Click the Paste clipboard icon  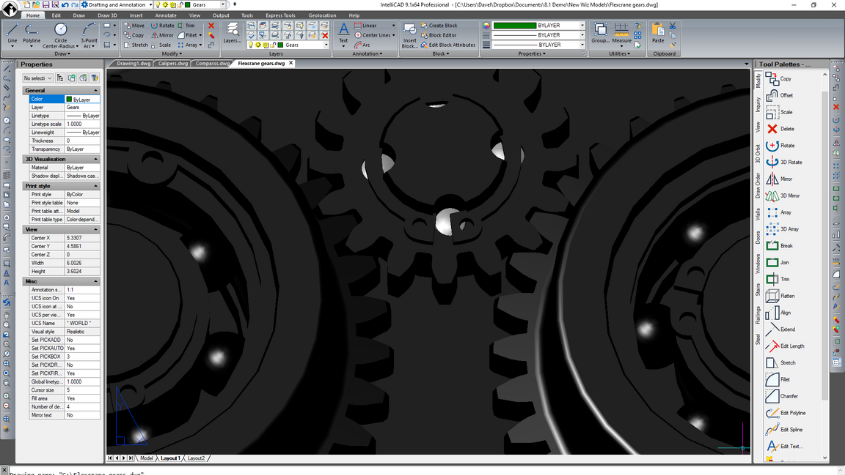point(658,32)
